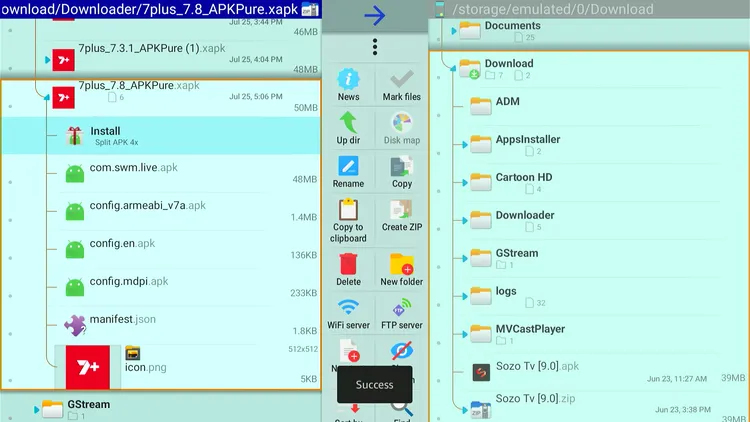Click the Install gift box icon
750x422 pixels.
[x=74, y=136]
